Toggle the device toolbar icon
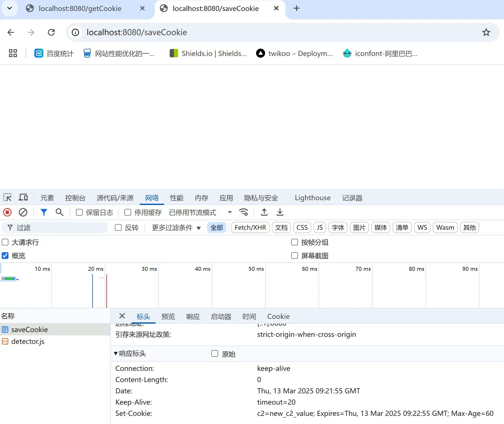Screen dimensions: 504x424 23,198
